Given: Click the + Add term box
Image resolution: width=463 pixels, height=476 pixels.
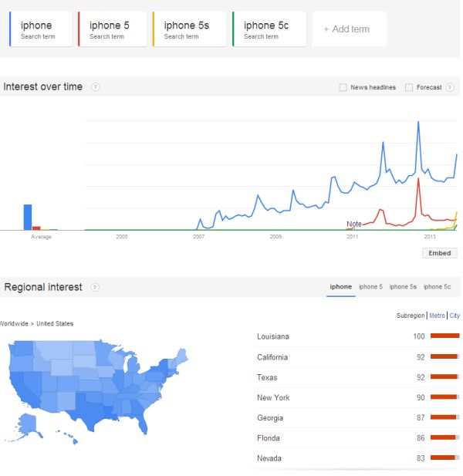Looking at the screenshot, I should click(349, 29).
